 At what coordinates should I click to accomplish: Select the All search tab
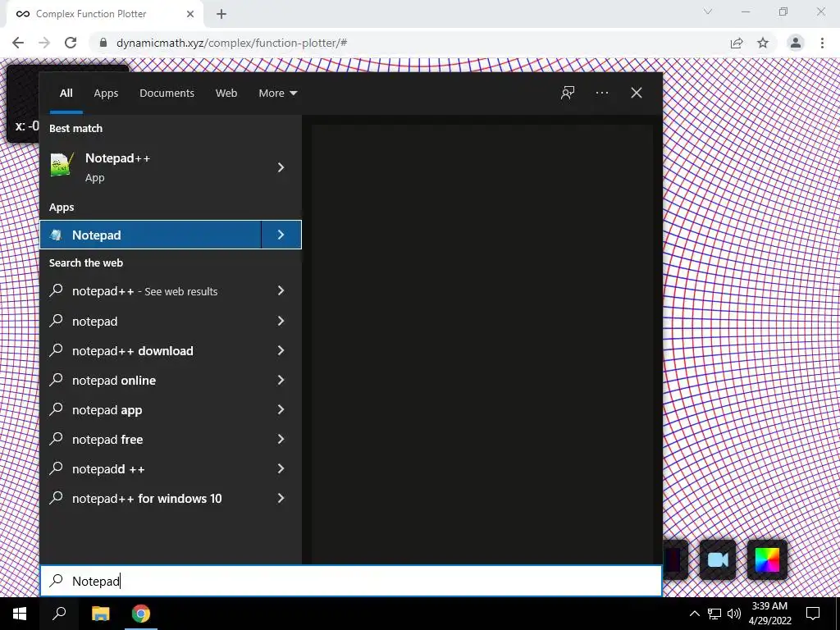pos(66,94)
